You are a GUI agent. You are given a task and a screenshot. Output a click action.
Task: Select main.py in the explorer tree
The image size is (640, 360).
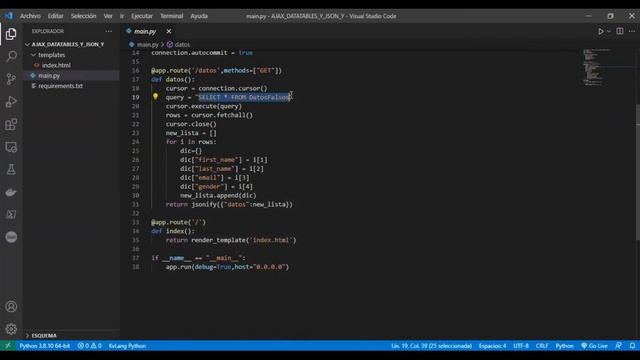49,76
